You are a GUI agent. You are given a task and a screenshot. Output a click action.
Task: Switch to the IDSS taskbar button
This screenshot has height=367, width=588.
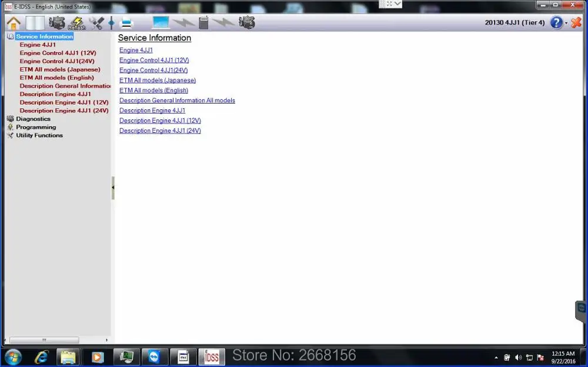click(x=212, y=357)
